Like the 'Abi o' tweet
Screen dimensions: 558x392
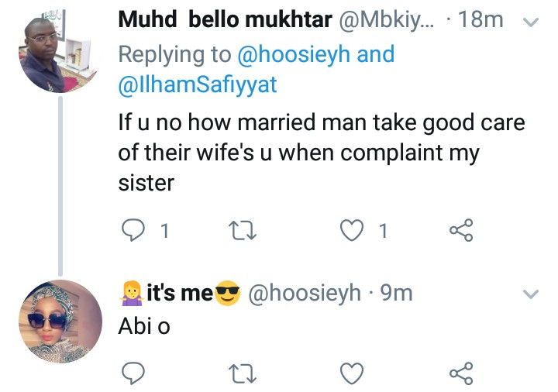pyautogui.click(x=352, y=375)
